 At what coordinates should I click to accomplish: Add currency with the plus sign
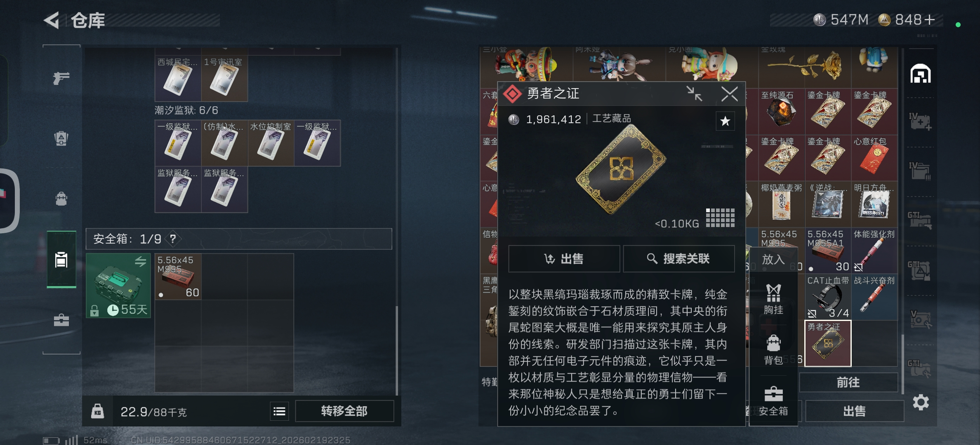point(929,20)
